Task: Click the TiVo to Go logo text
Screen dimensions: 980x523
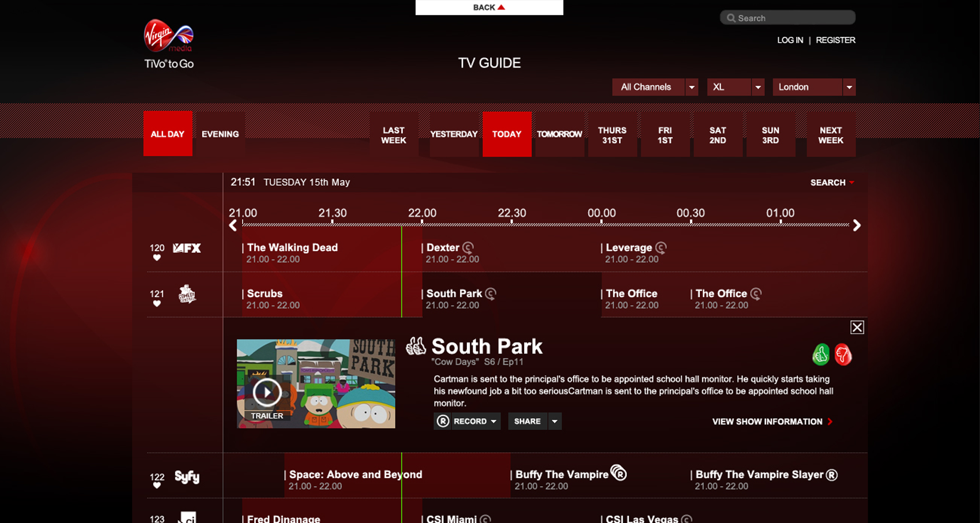Action: click(169, 64)
